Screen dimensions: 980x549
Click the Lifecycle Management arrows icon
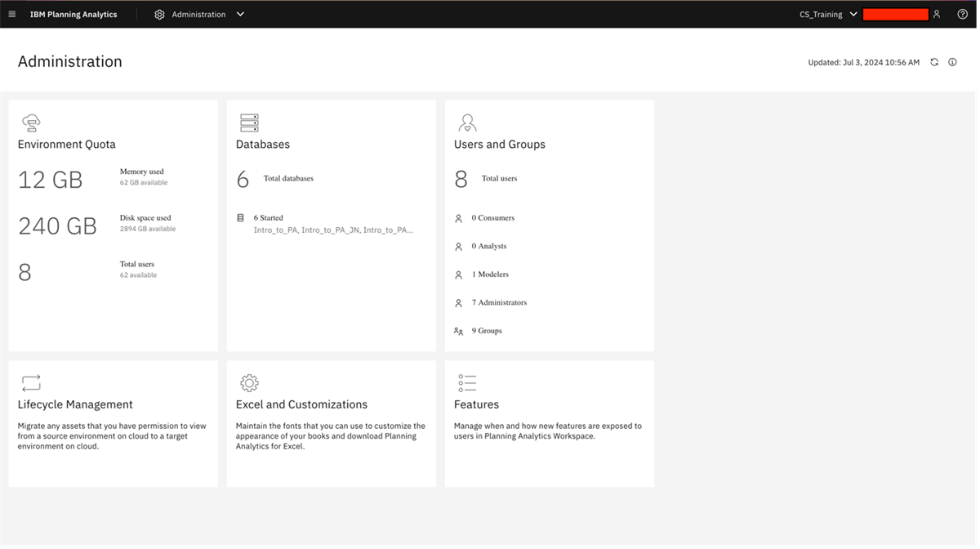tap(31, 382)
